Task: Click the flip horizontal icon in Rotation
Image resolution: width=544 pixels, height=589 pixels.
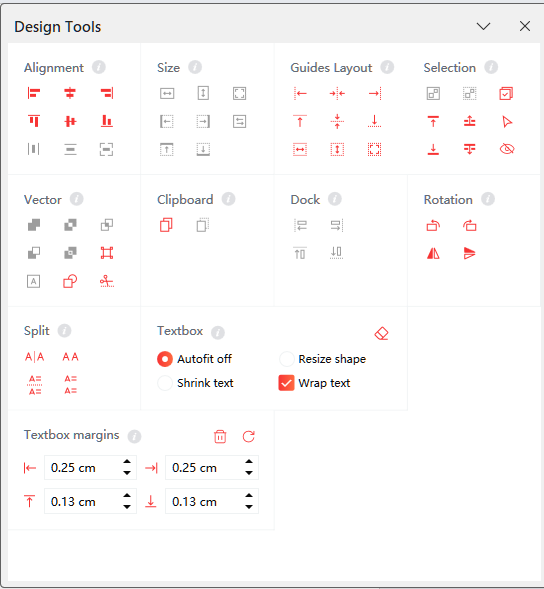Action: pyautogui.click(x=433, y=254)
